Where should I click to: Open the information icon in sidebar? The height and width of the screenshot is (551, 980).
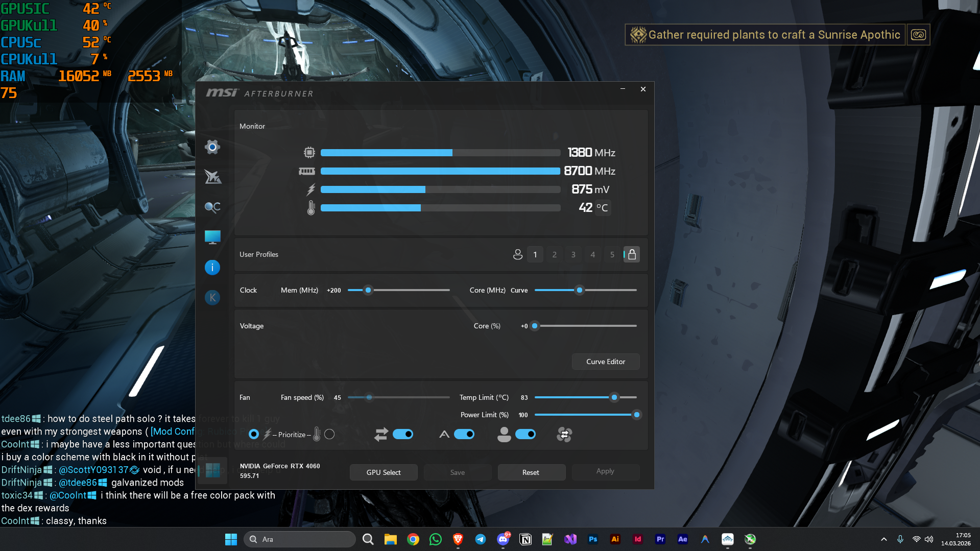pyautogui.click(x=212, y=267)
